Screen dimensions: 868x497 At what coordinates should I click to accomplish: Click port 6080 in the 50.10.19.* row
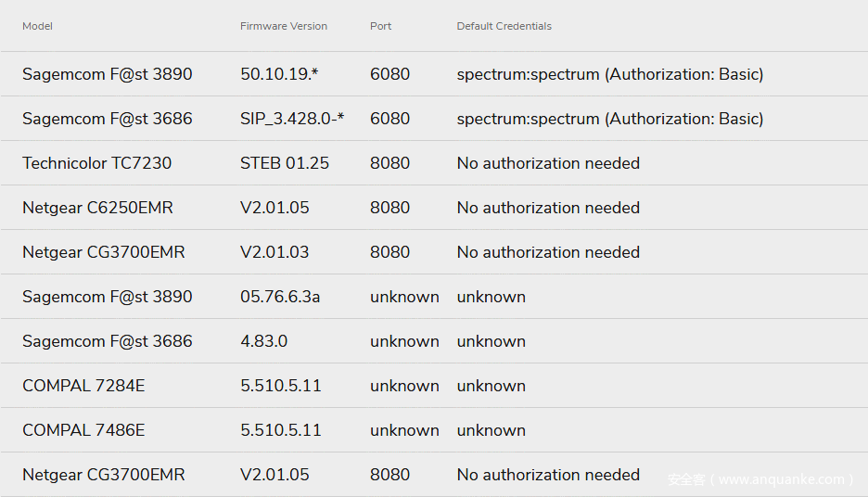[x=389, y=74]
